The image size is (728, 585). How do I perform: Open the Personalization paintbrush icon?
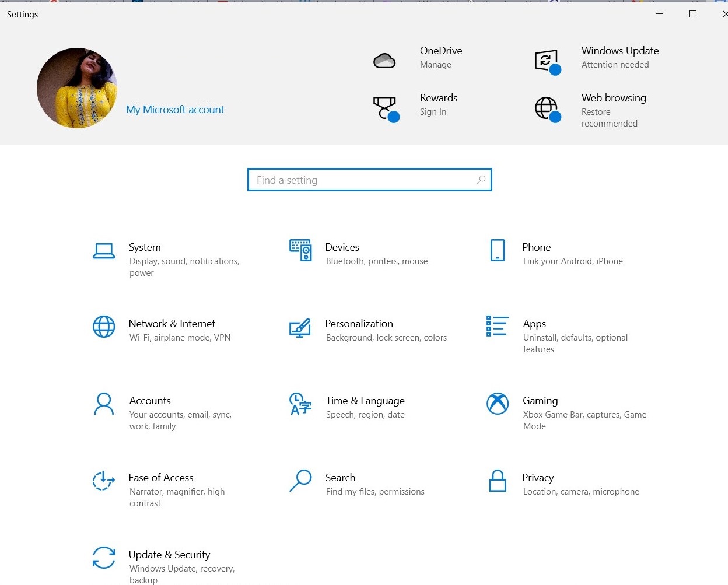300,328
